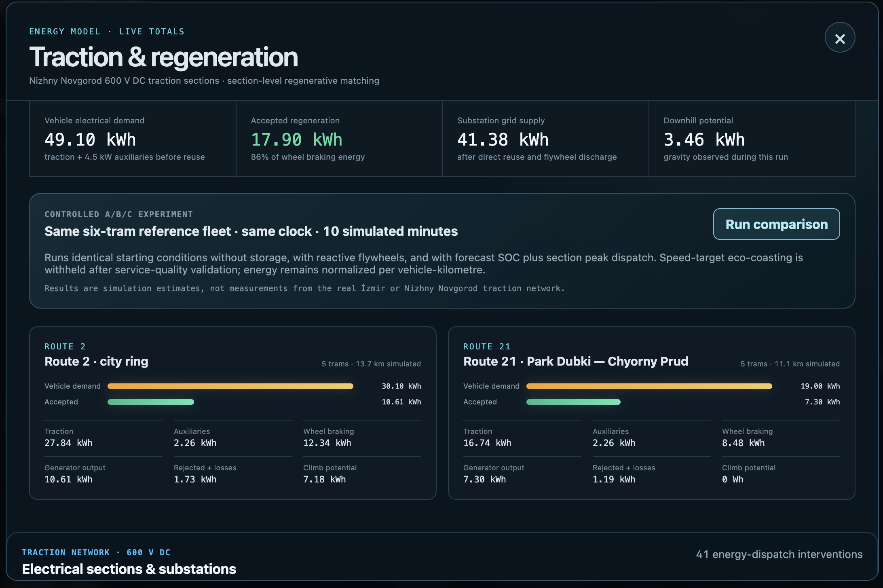
Task: Select the 17.90 kWh accepted regeneration value
Action: 296,140
